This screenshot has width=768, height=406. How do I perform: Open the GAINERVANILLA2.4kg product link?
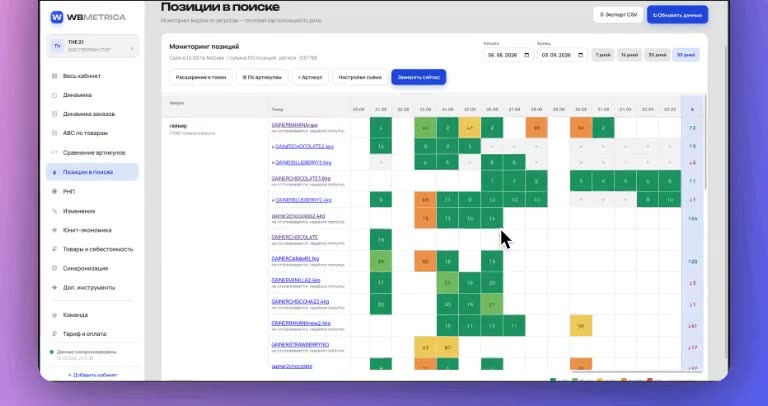296,280
